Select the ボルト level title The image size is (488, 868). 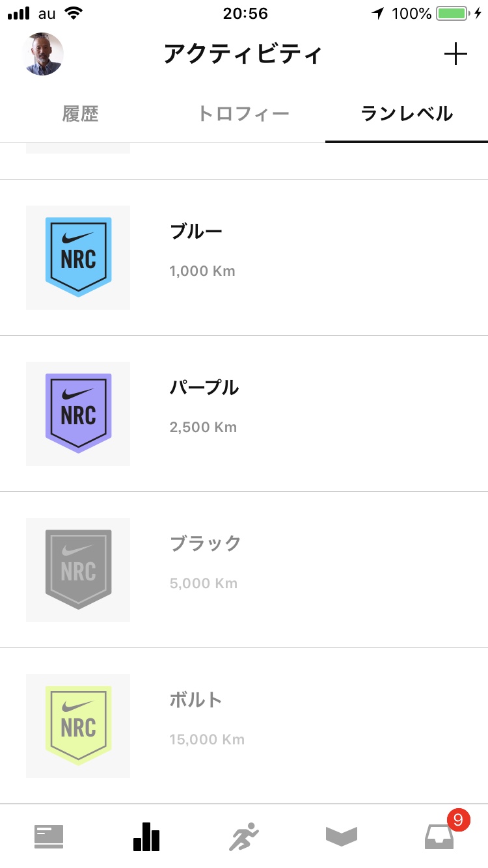click(196, 700)
